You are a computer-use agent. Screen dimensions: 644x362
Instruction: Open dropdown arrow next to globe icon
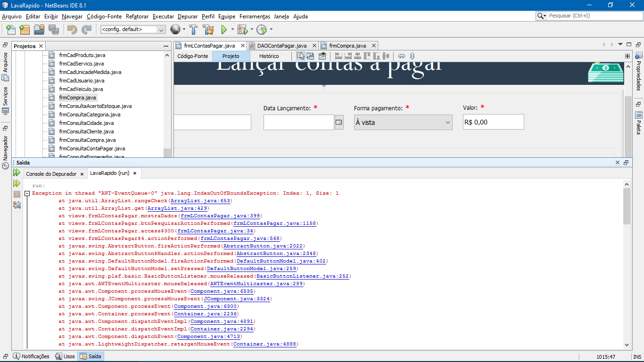(184, 29)
